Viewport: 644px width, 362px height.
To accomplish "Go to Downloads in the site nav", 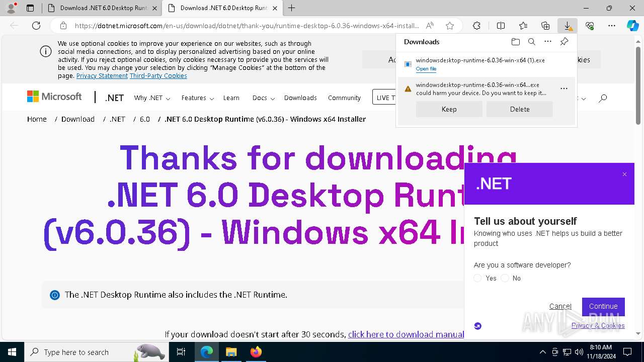I will click(x=300, y=98).
